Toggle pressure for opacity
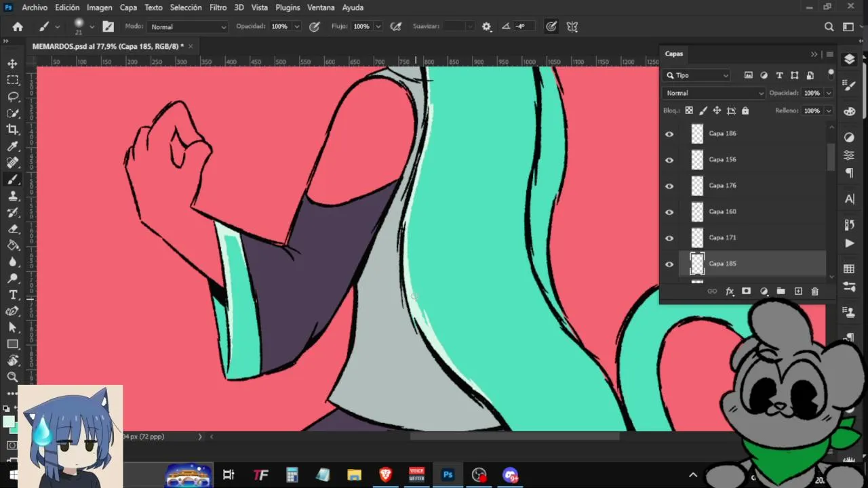Screen dimensions: 868x488 click(x=315, y=26)
